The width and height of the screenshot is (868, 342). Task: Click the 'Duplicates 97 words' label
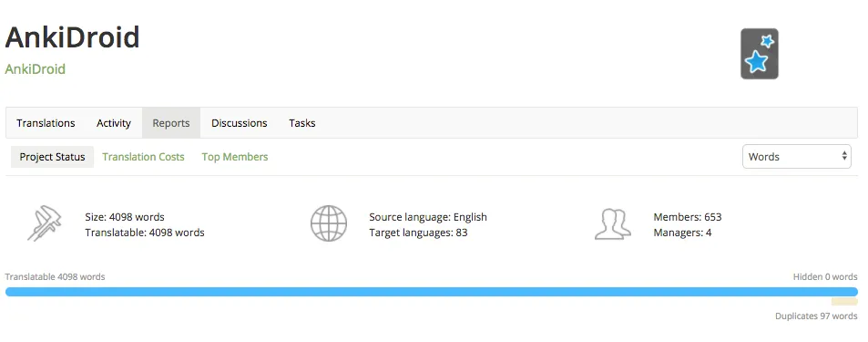[816, 316]
